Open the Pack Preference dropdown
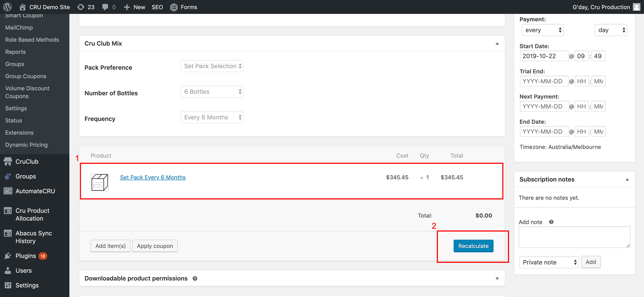Screen dimensions: 644x297 pyautogui.click(x=212, y=66)
